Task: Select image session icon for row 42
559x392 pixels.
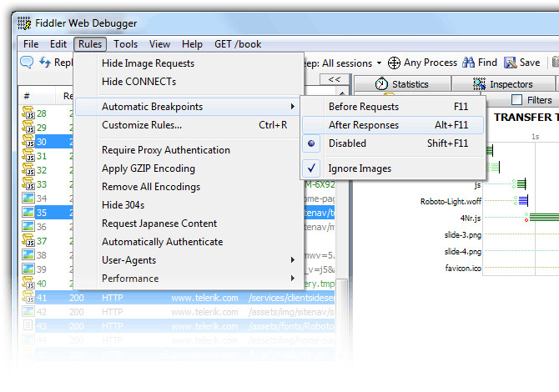Action: (x=28, y=311)
